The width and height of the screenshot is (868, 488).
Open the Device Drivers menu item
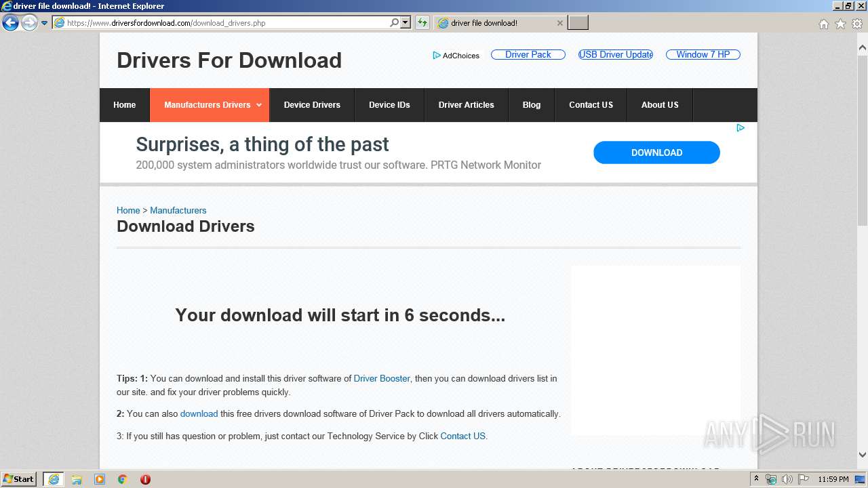312,105
